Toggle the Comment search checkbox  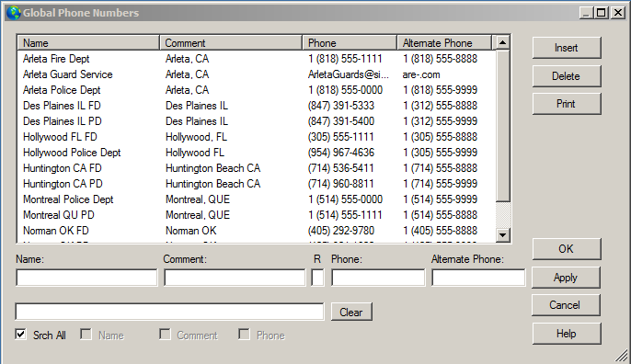(165, 335)
